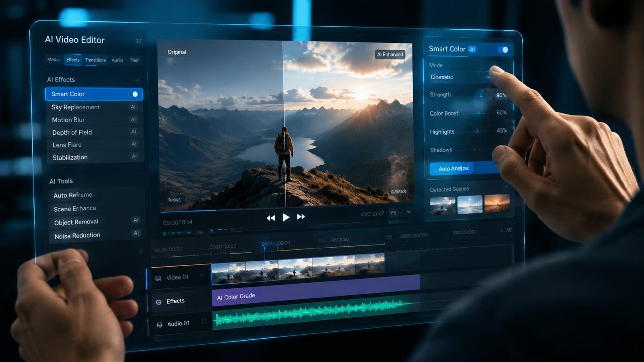Open the Text tab

pyautogui.click(x=134, y=60)
